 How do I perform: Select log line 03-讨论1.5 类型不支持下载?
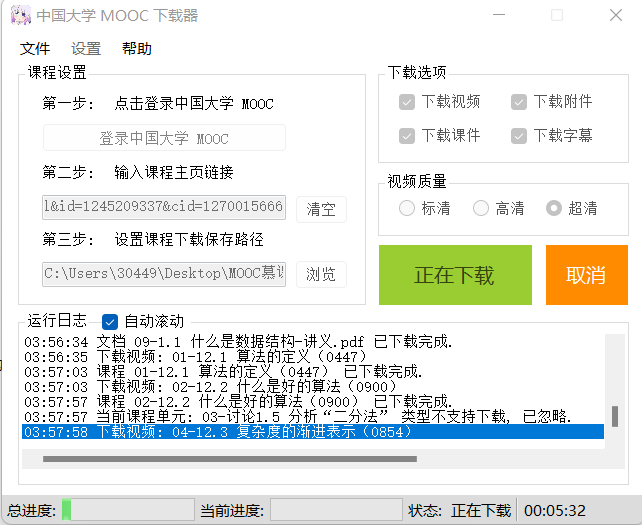click(313, 417)
